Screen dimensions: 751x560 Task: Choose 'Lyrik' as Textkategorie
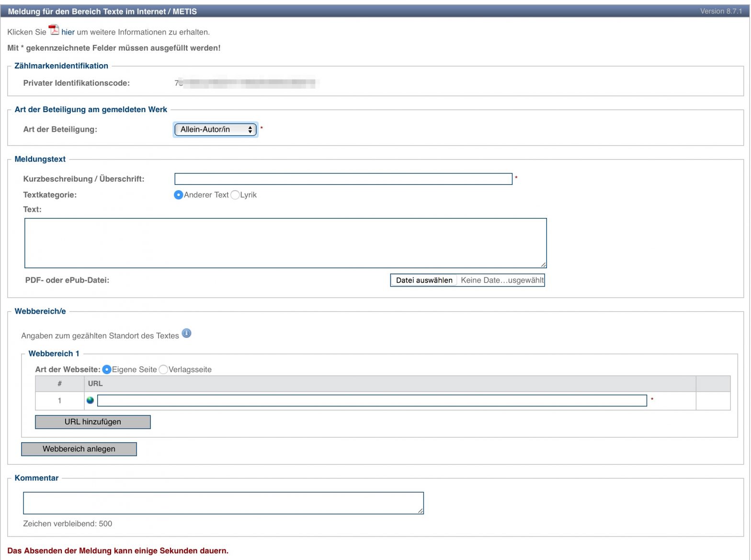(235, 195)
